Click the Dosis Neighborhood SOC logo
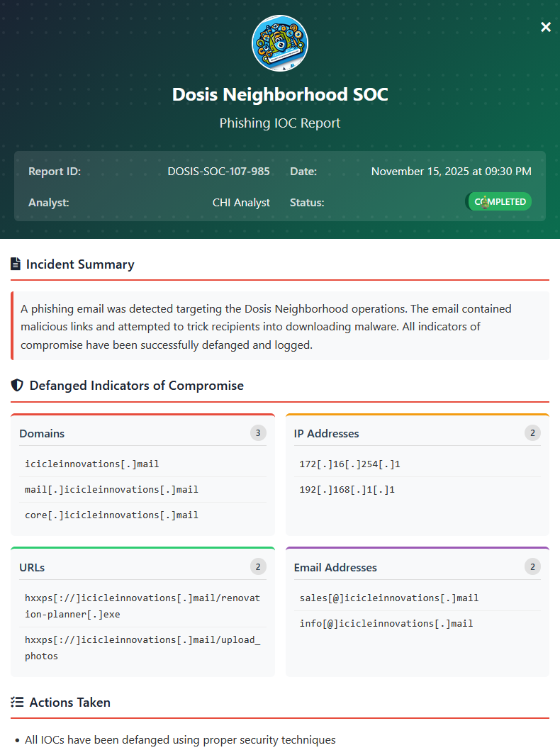 click(280, 43)
